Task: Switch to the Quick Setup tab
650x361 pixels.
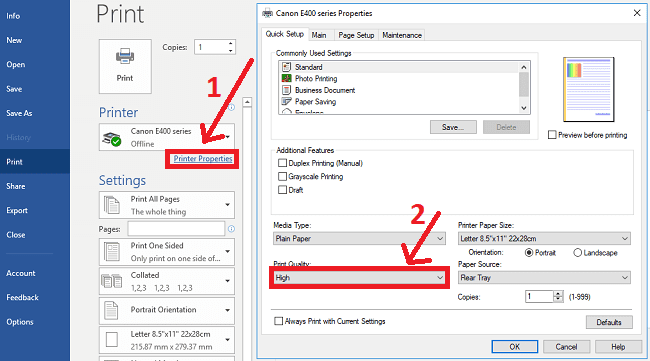Action: (x=285, y=34)
